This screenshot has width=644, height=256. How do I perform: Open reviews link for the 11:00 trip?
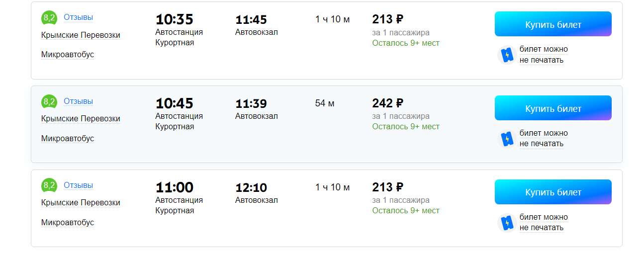pyautogui.click(x=78, y=185)
